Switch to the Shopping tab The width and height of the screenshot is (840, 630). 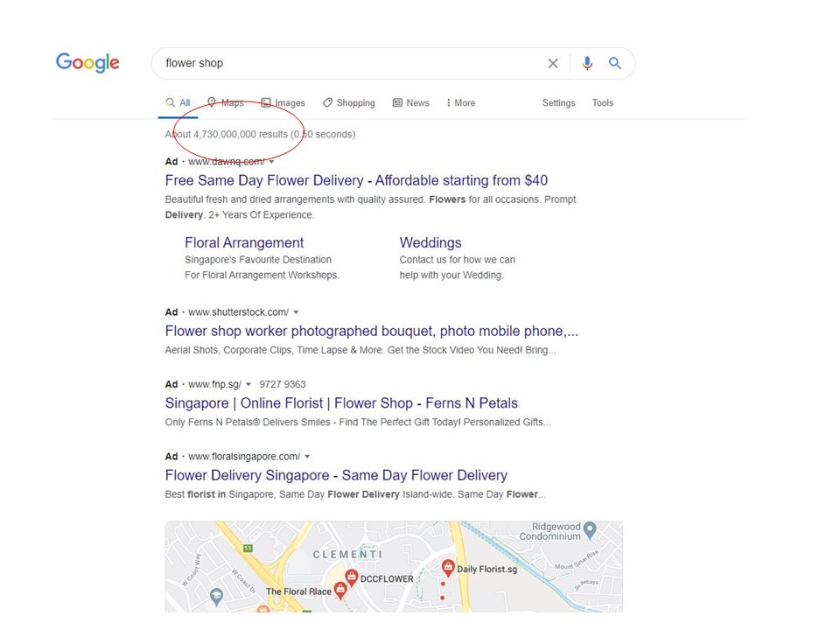pos(349,103)
